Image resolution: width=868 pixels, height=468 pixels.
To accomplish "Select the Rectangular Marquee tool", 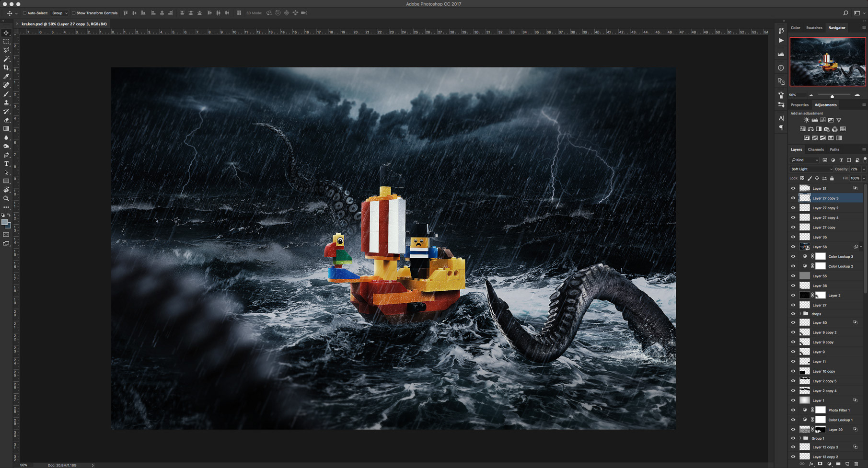I will [x=6, y=42].
